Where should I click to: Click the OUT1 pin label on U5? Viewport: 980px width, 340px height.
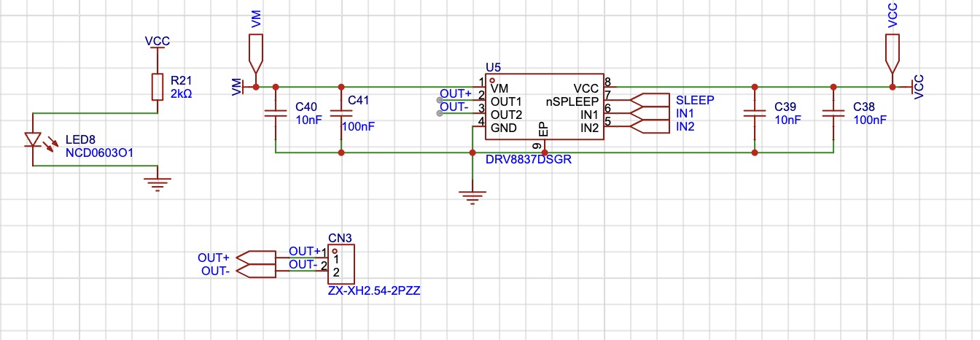point(505,101)
